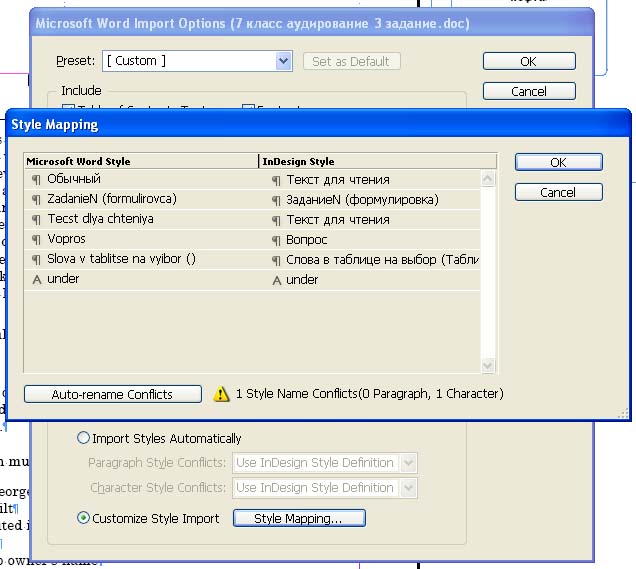Open Character Style Conflicts dropdown
This screenshot has width=636, height=569.
pos(325,487)
